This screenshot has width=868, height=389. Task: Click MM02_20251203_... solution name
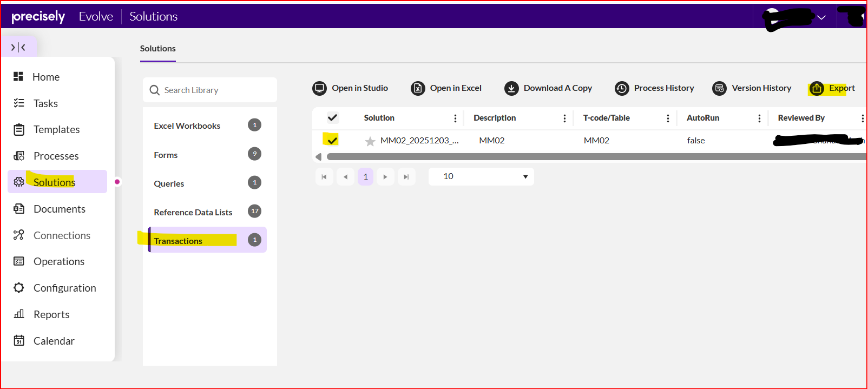(419, 141)
